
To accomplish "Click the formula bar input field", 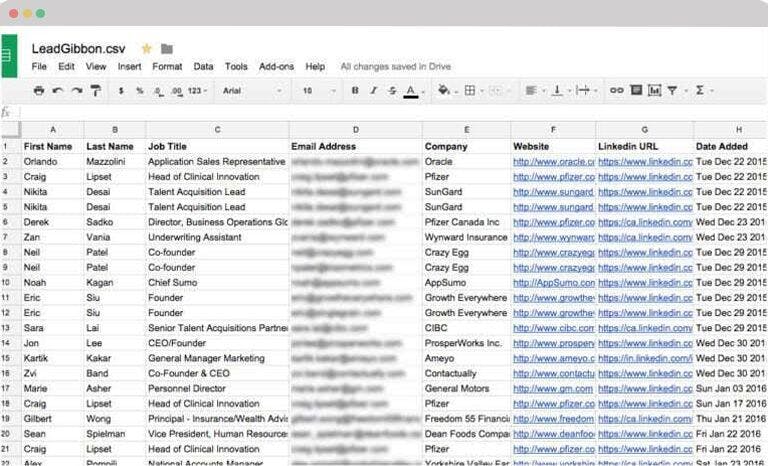I will 392,113.
